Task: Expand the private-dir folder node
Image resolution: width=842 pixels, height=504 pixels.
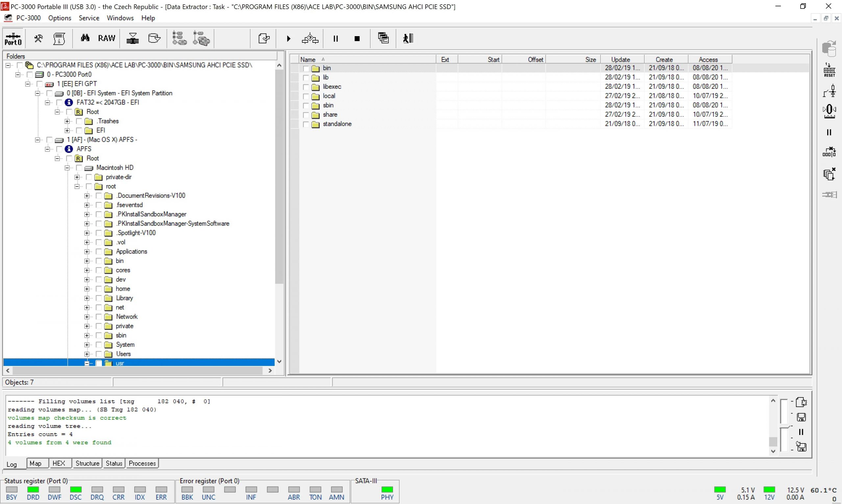Action: coord(77,177)
